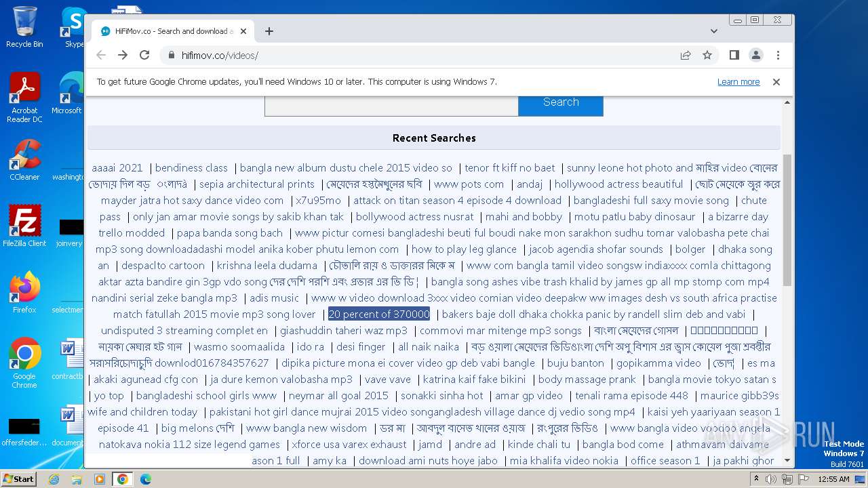
Task: Click the taskbar clock 12:55 AM
Action: (833, 479)
